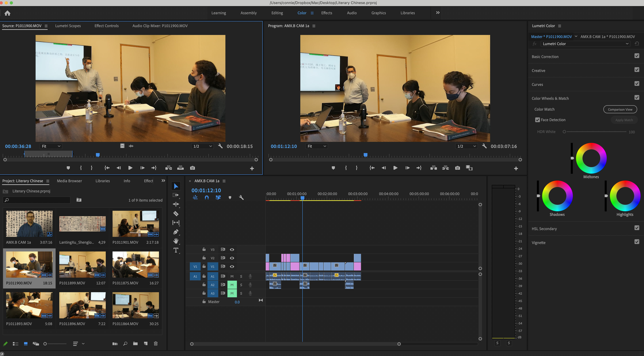Select the Razor tool
Screen dimensions: 644x356
pos(176,214)
